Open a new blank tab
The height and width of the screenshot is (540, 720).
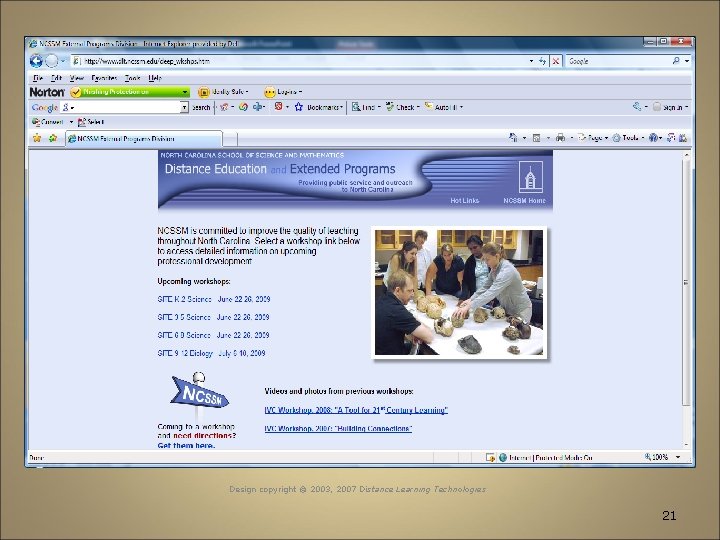tap(230, 139)
